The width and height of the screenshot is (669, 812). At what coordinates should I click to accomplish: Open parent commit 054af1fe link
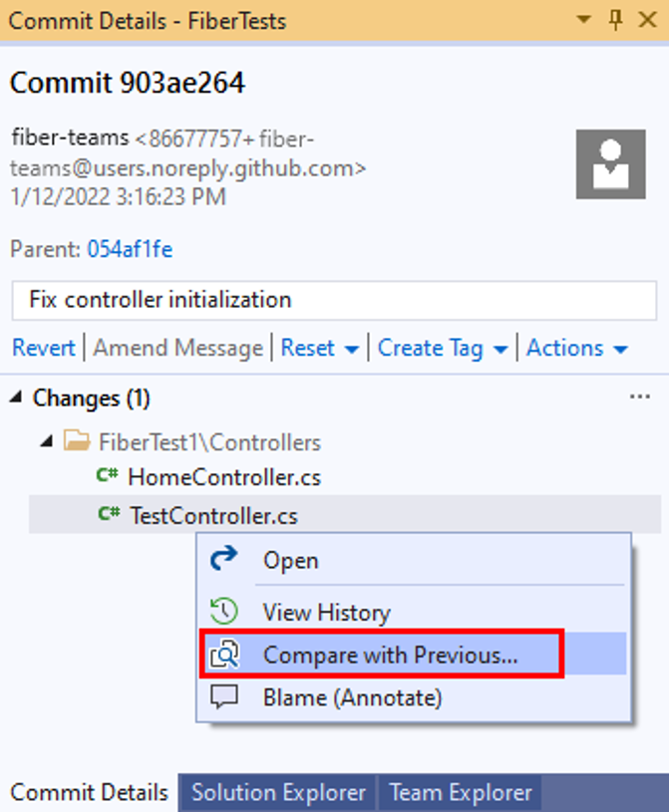pyautogui.click(x=130, y=249)
